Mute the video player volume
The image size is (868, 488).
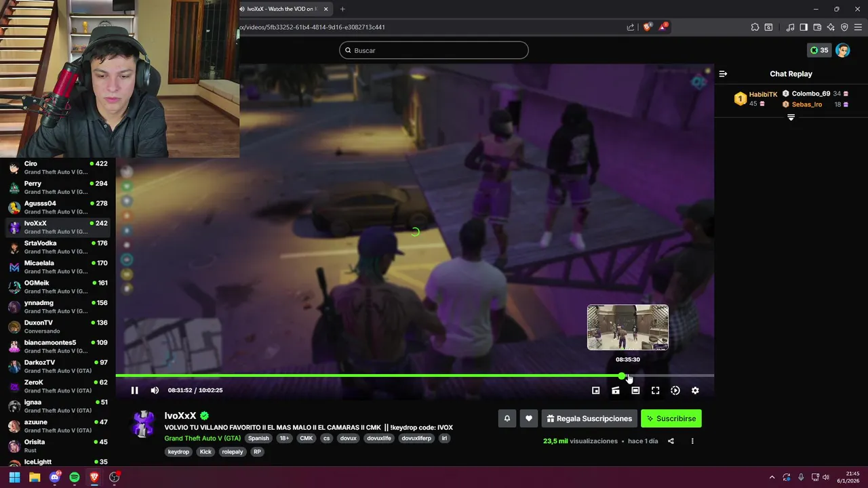coord(155,390)
